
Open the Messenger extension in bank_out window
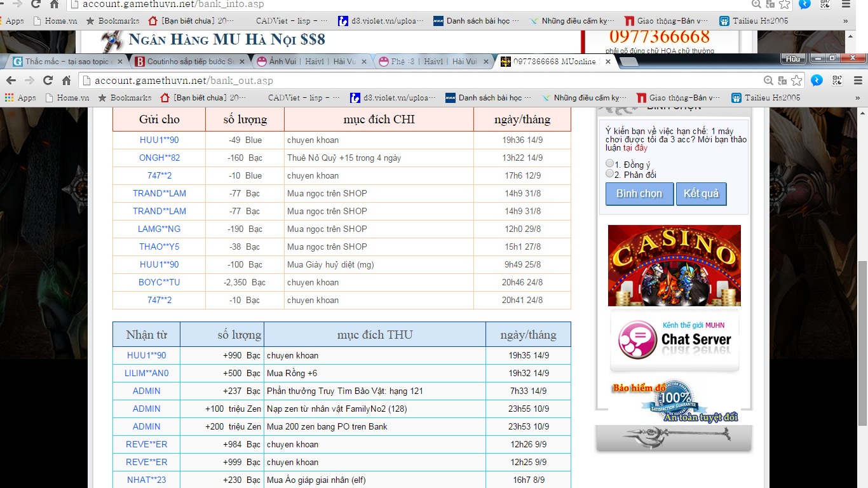tap(817, 80)
